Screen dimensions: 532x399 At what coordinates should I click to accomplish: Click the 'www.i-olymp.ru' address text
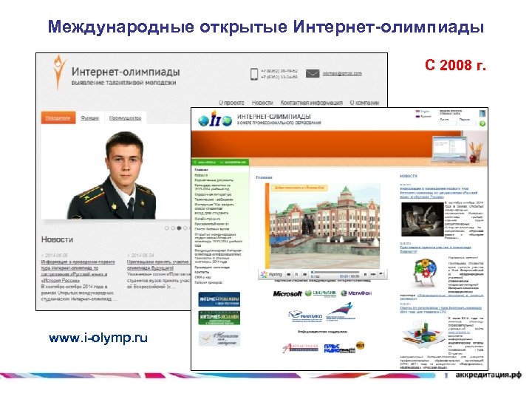(x=98, y=338)
